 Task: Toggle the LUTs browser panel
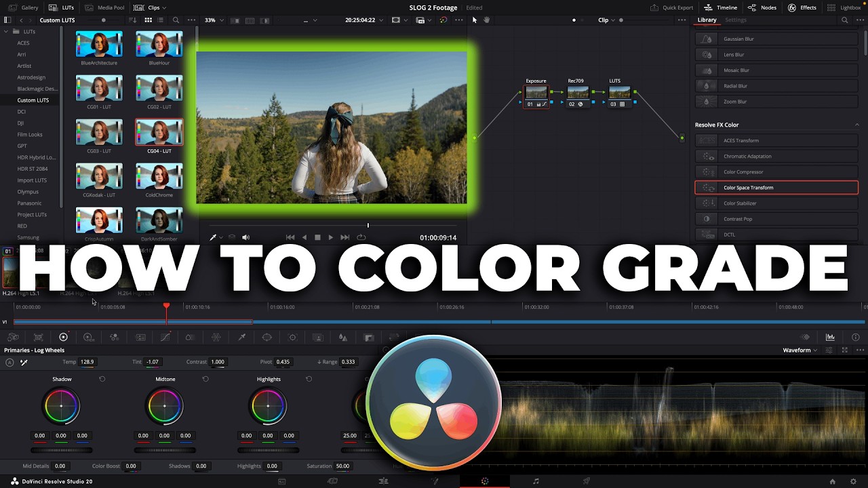62,7
